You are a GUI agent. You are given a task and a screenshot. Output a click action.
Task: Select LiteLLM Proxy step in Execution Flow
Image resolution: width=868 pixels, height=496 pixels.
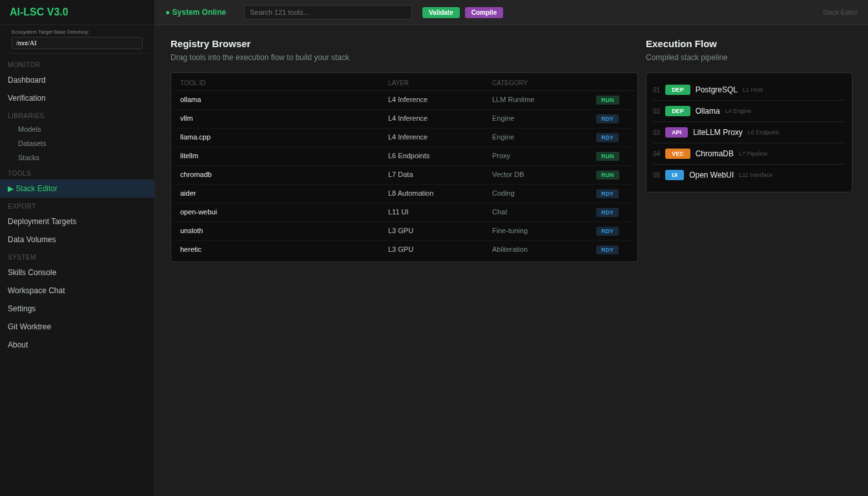point(749,132)
